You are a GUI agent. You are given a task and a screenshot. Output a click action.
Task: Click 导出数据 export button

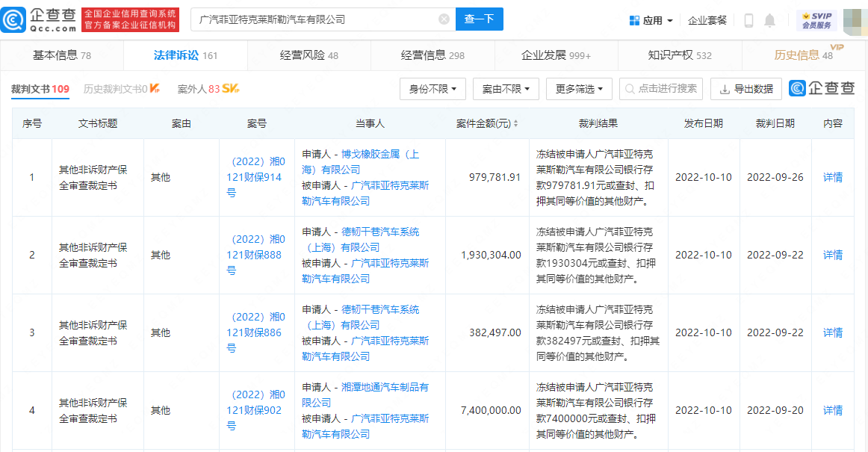(x=746, y=89)
